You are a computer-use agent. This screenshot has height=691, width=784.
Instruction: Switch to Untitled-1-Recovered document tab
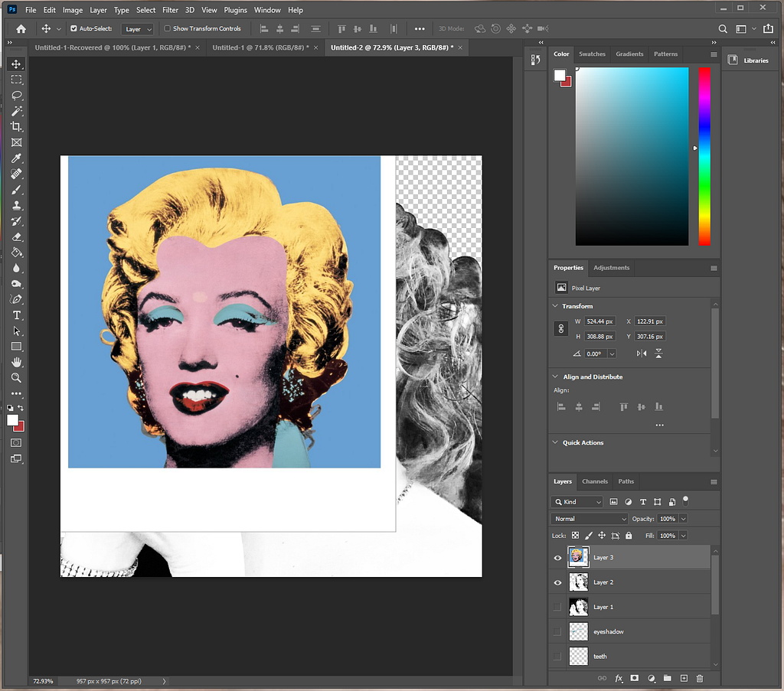click(113, 47)
